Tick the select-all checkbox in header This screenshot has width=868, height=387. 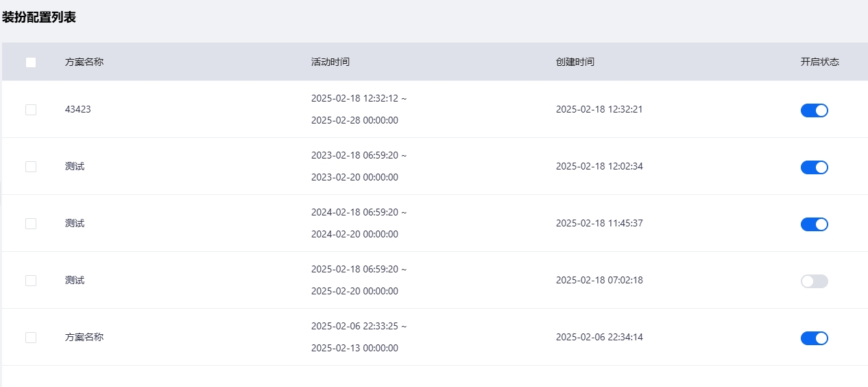pos(31,62)
